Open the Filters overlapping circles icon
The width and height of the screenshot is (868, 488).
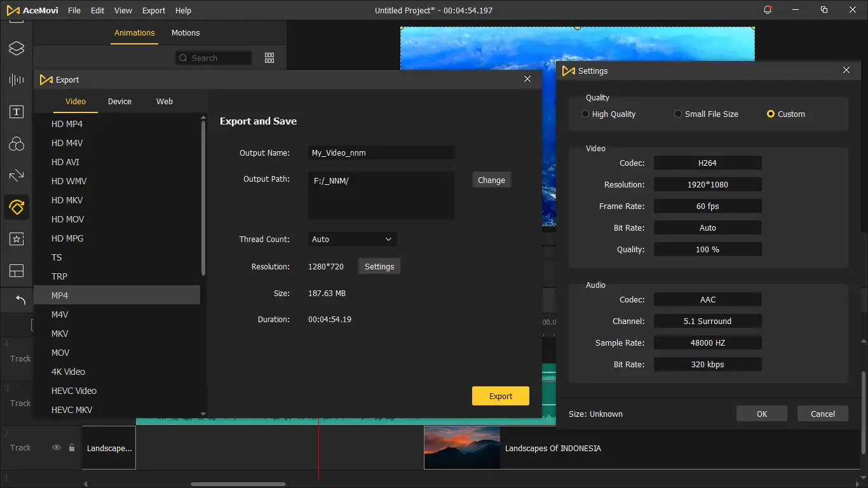click(17, 144)
